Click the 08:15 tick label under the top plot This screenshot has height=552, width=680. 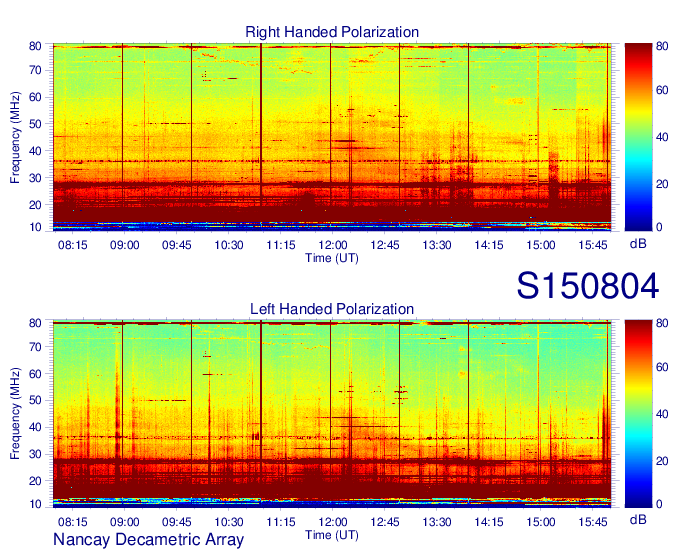pyautogui.click(x=72, y=245)
